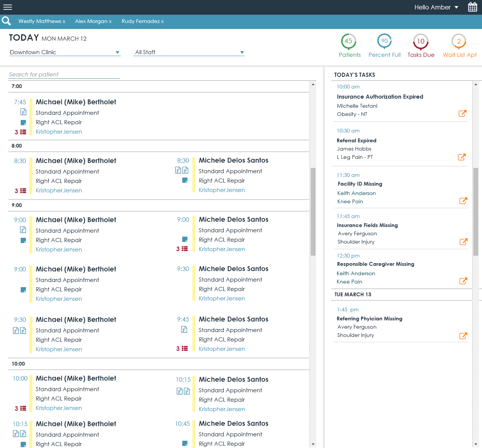Switch to Westly Matthews tab
Screen dimensions: 482x448
[40, 21]
